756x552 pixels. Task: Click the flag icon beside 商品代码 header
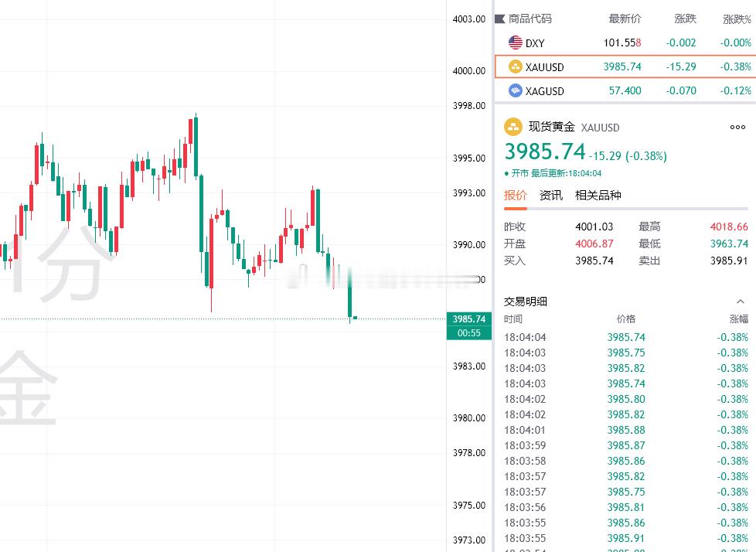[500, 19]
